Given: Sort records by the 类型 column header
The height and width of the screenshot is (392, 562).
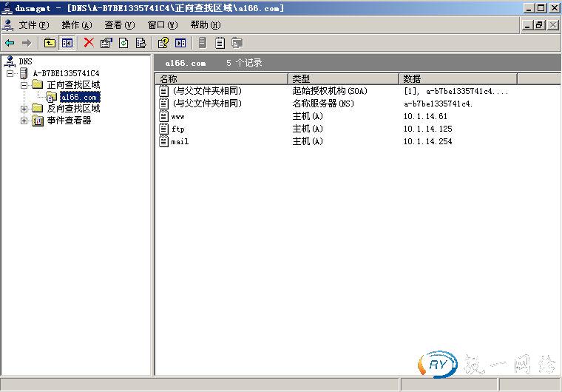Looking at the screenshot, I should click(343, 78).
